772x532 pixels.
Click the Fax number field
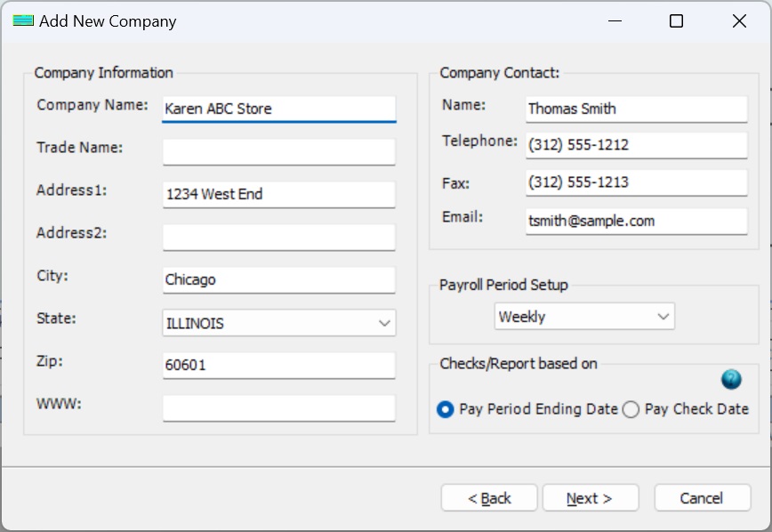point(636,182)
